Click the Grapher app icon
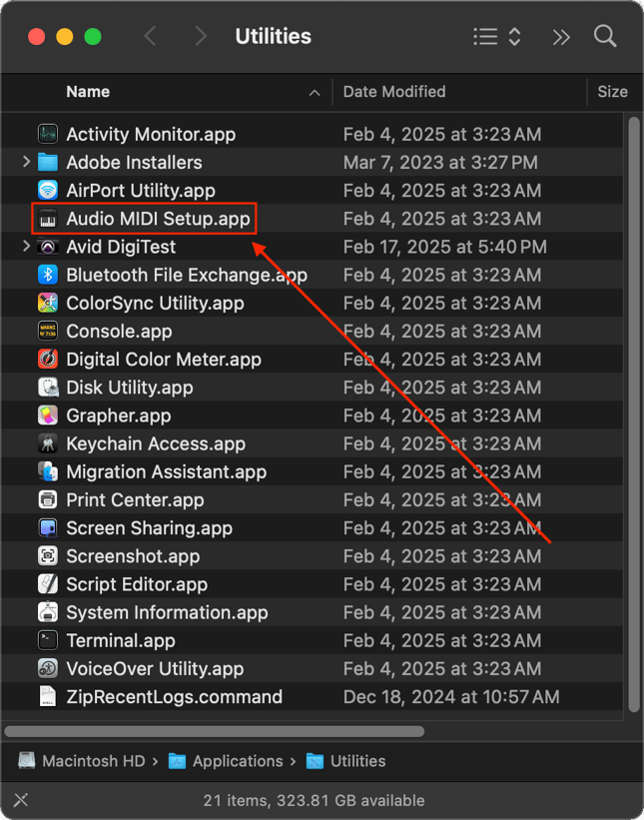 [48, 416]
